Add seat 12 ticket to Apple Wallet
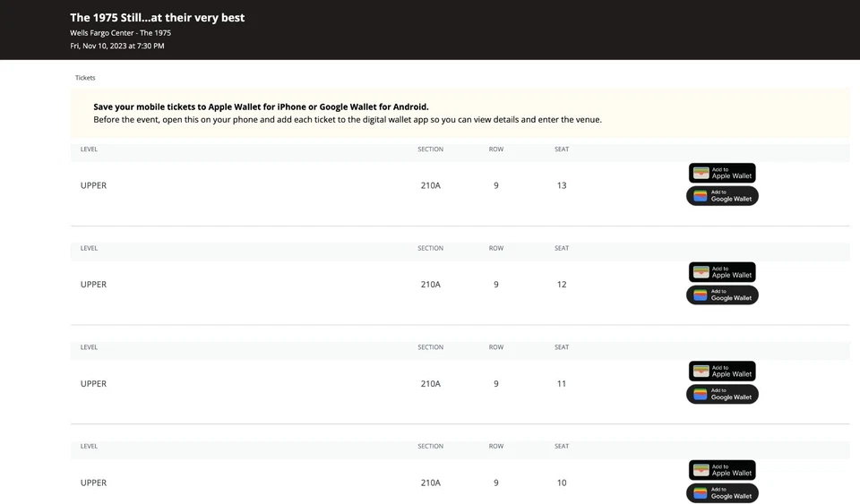 tap(722, 272)
